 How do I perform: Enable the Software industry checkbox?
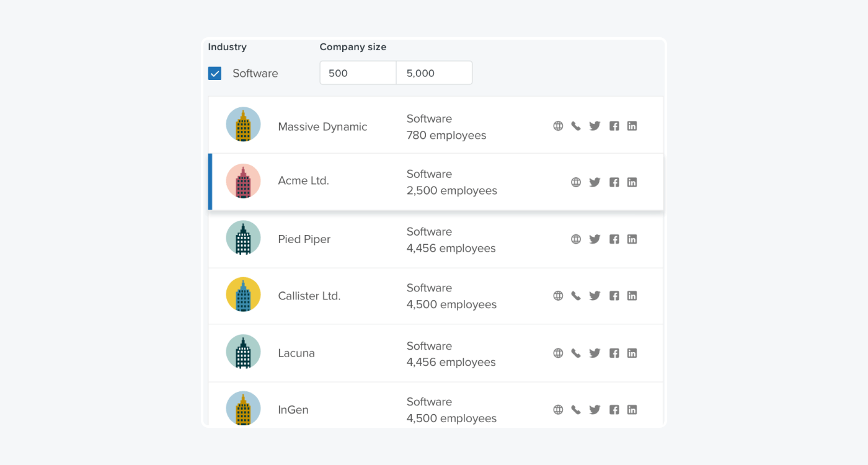pyautogui.click(x=215, y=73)
